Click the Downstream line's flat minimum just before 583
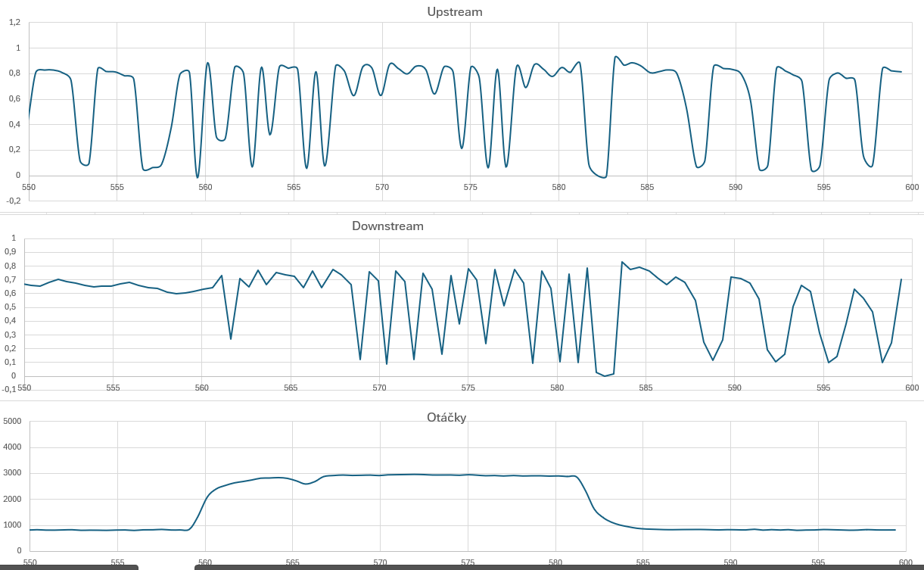This screenshot has width=924, height=570. point(605,375)
